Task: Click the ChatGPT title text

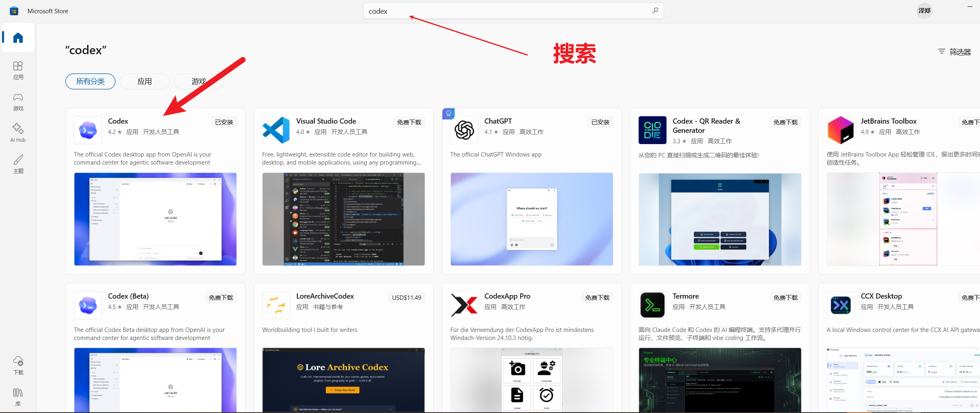Action: (498, 121)
